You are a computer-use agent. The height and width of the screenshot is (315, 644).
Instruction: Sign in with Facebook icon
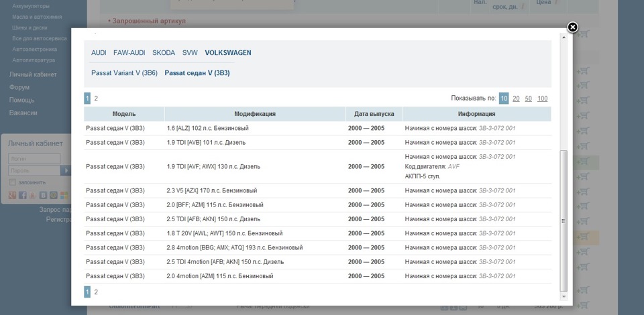click(23, 195)
